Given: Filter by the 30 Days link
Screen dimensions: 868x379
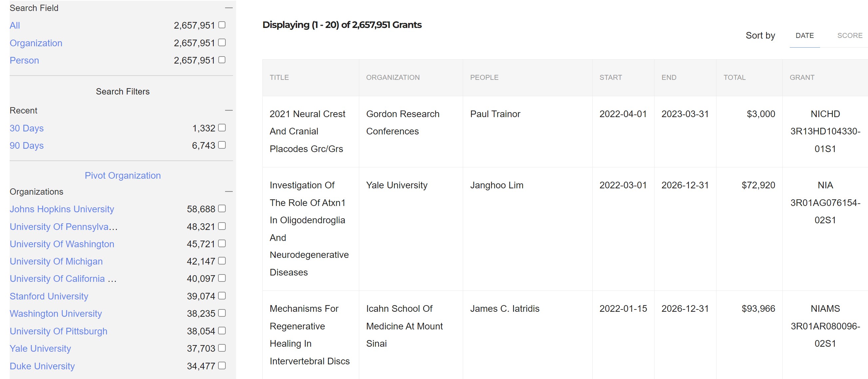Looking at the screenshot, I should (x=27, y=128).
